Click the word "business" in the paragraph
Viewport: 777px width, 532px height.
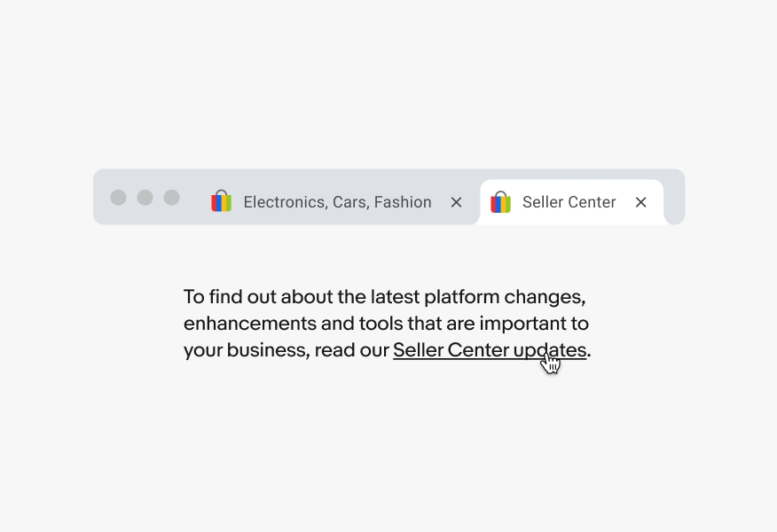(265, 349)
